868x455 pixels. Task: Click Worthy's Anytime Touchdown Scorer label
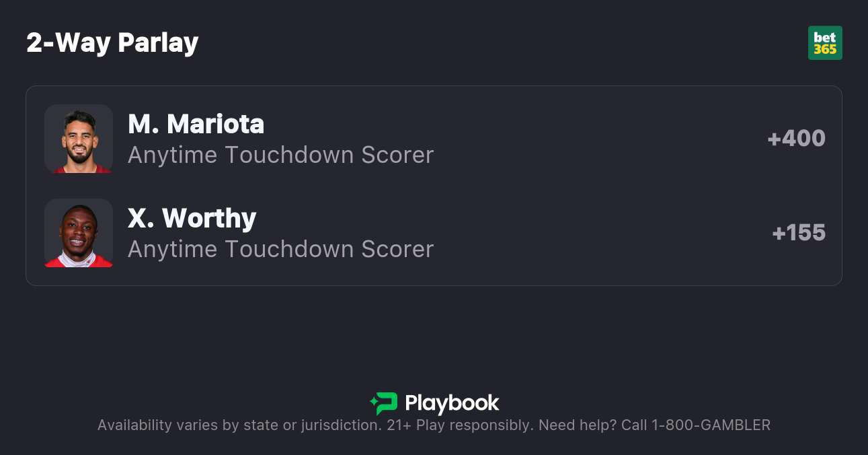tap(280, 249)
